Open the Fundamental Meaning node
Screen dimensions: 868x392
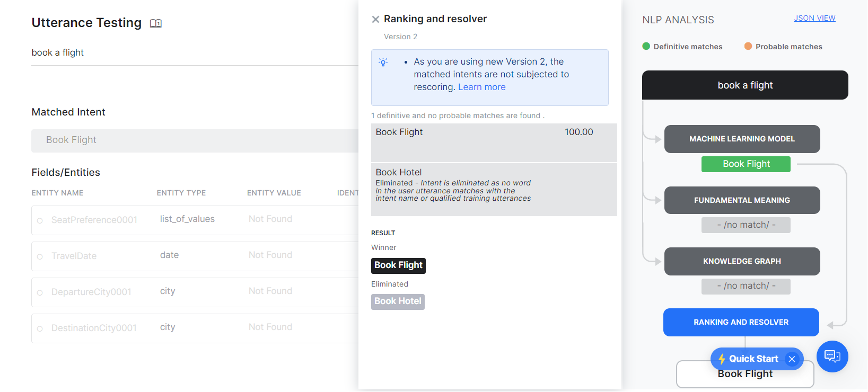(x=742, y=200)
